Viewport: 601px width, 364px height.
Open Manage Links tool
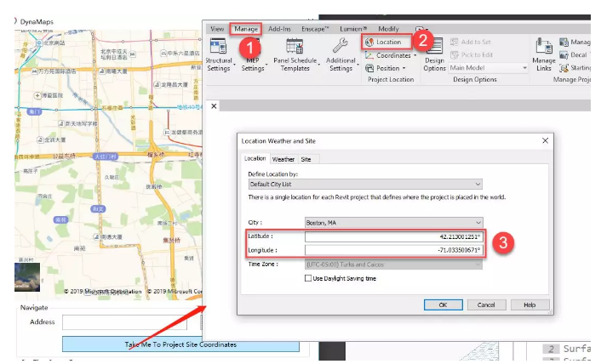tap(543, 54)
